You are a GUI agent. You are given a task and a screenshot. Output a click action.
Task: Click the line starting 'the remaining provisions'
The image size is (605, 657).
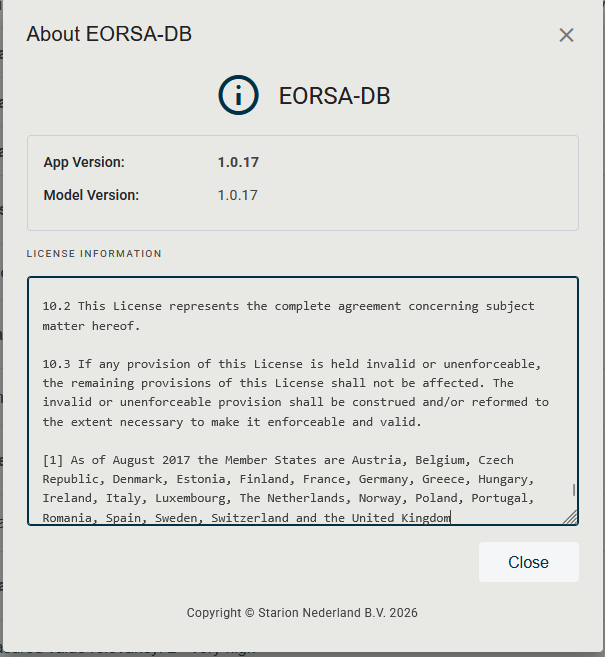(x=278, y=383)
